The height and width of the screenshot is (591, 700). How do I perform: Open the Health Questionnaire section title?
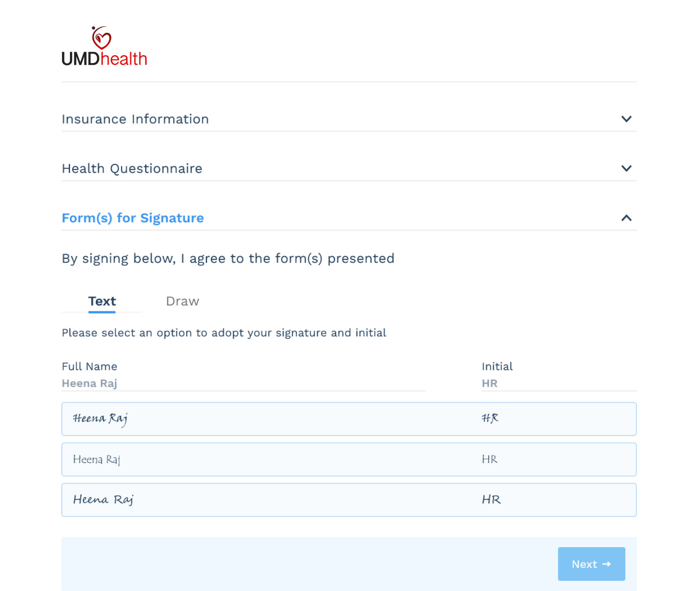pyautogui.click(x=132, y=169)
